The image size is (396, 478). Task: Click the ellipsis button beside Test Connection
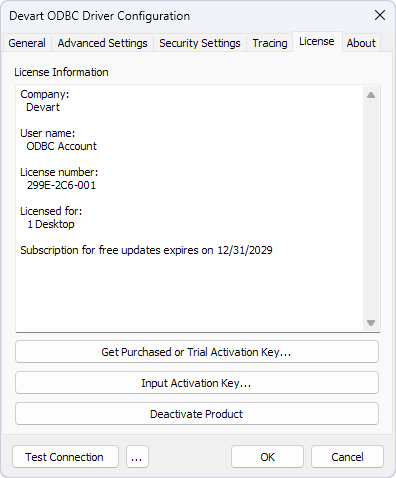tap(137, 457)
